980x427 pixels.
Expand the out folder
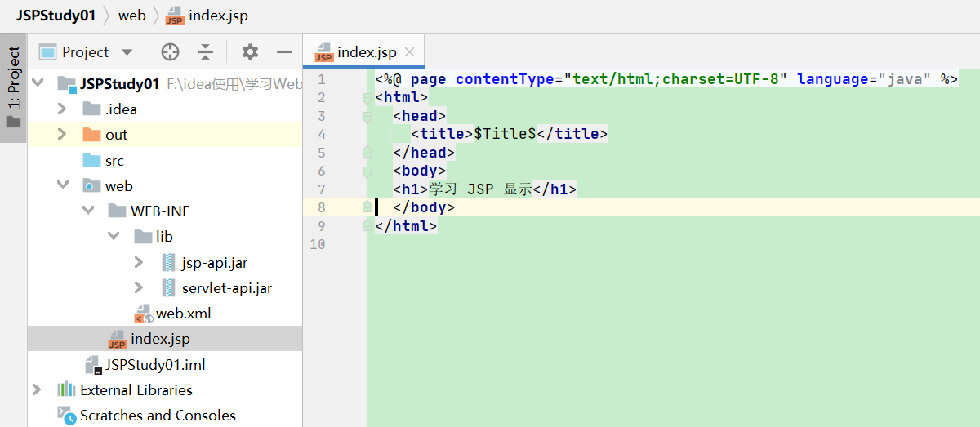[62, 134]
